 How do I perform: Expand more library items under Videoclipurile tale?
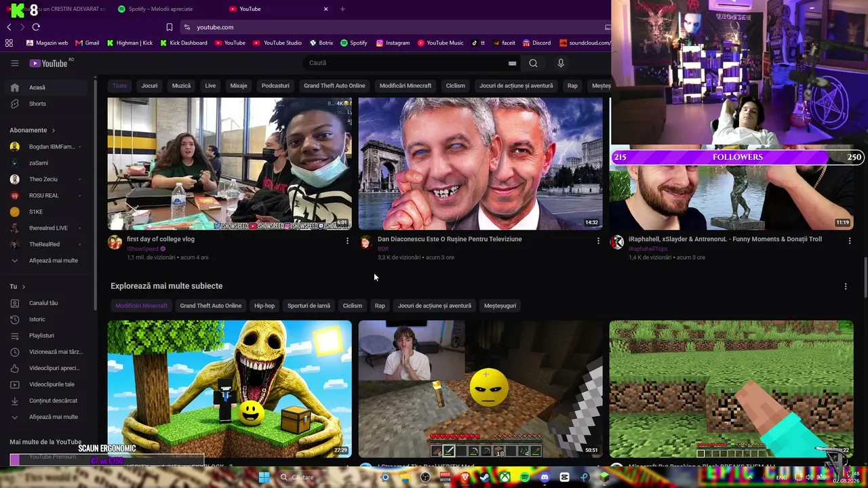click(x=47, y=417)
